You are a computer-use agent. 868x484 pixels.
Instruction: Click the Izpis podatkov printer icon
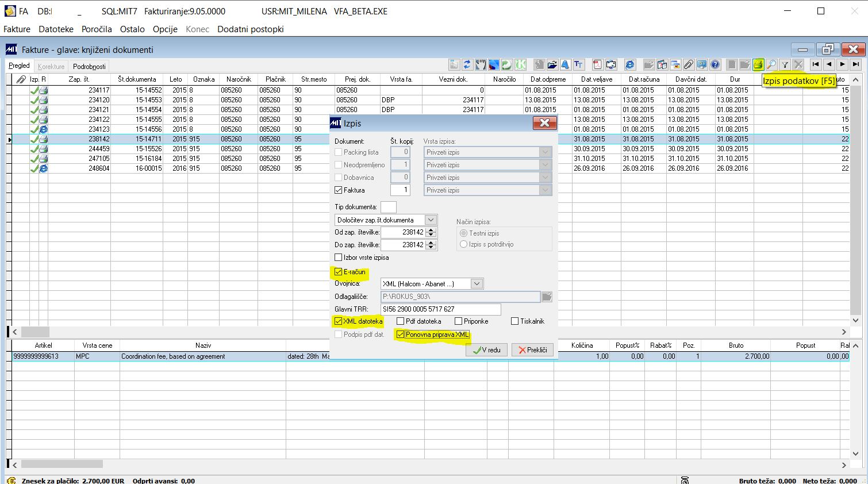point(758,65)
